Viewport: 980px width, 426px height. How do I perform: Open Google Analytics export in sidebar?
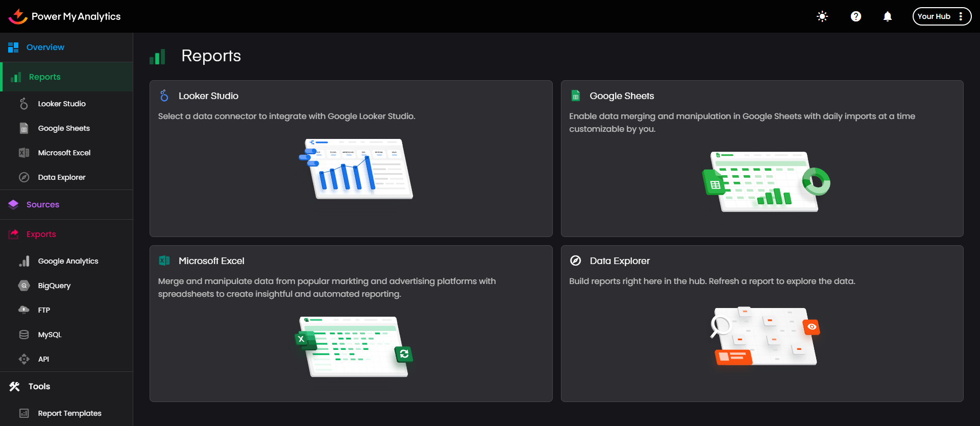(68, 261)
